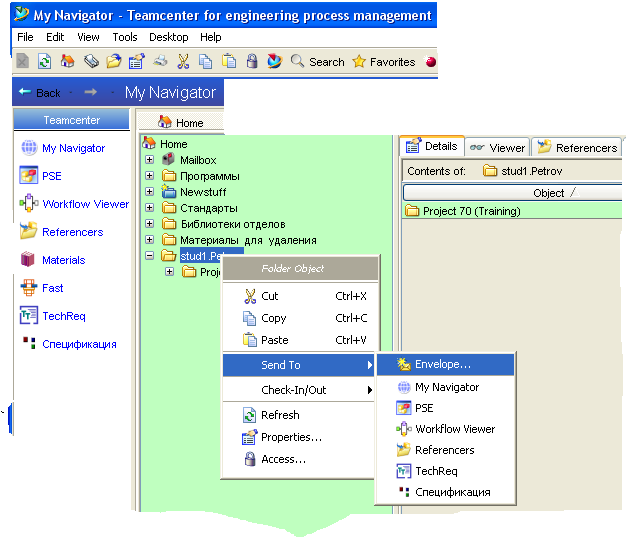
Task: Open the Help menu
Action: coord(211,37)
